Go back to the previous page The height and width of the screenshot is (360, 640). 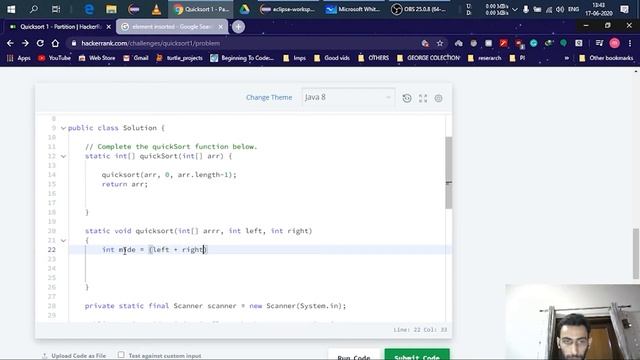click(10, 43)
